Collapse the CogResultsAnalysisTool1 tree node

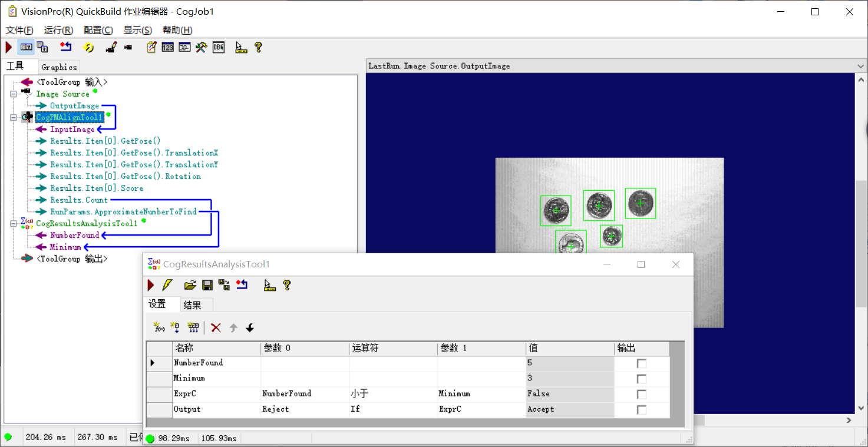click(x=13, y=224)
